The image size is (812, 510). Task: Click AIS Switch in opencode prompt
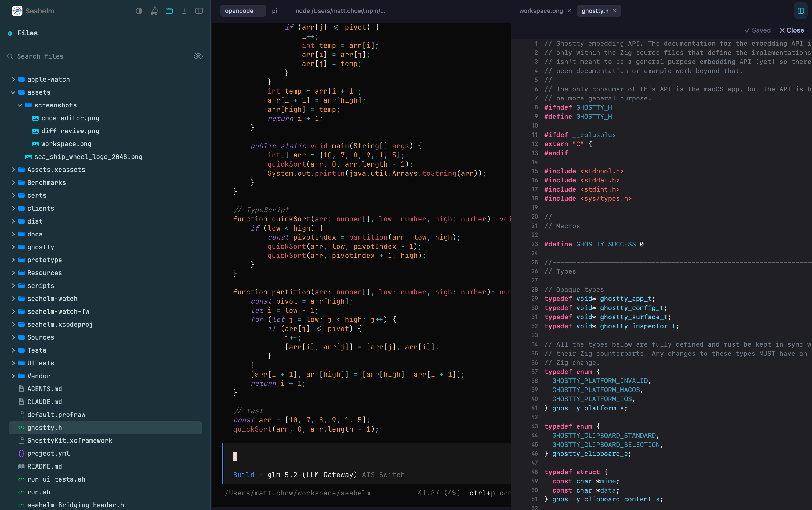point(383,475)
